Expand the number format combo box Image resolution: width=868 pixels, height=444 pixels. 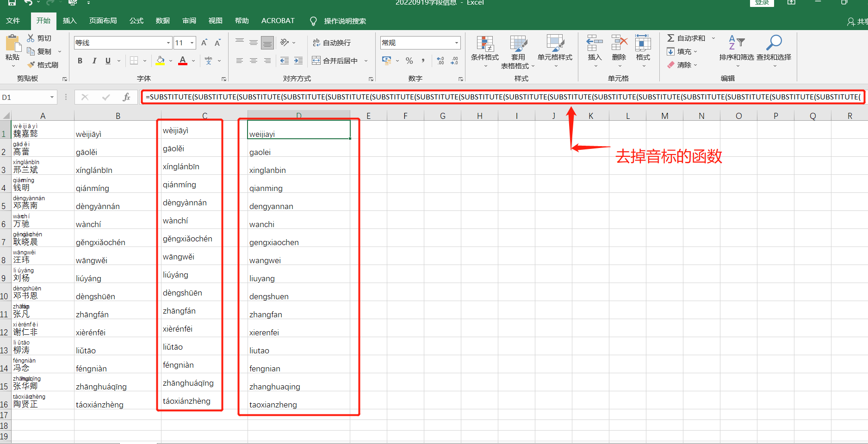pos(457,43)
